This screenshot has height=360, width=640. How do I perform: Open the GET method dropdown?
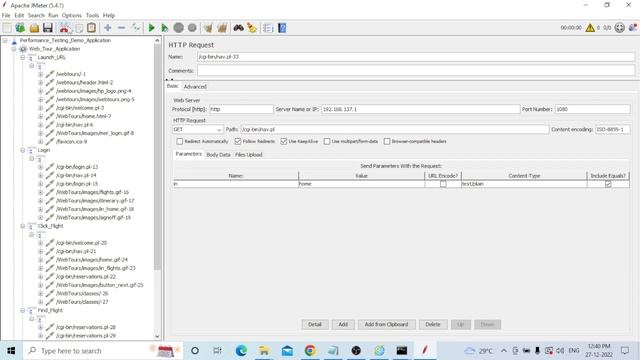pos(198,129)
